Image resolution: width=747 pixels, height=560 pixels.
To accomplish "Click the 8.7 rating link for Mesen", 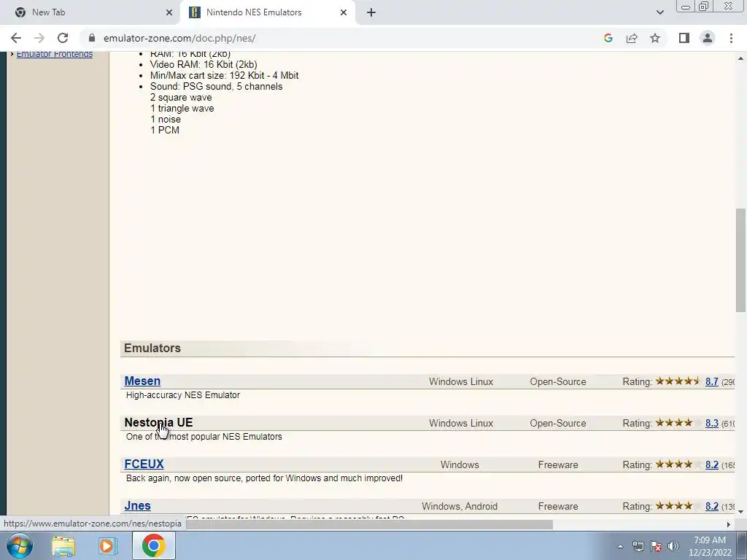I will [x=712, y=381].
